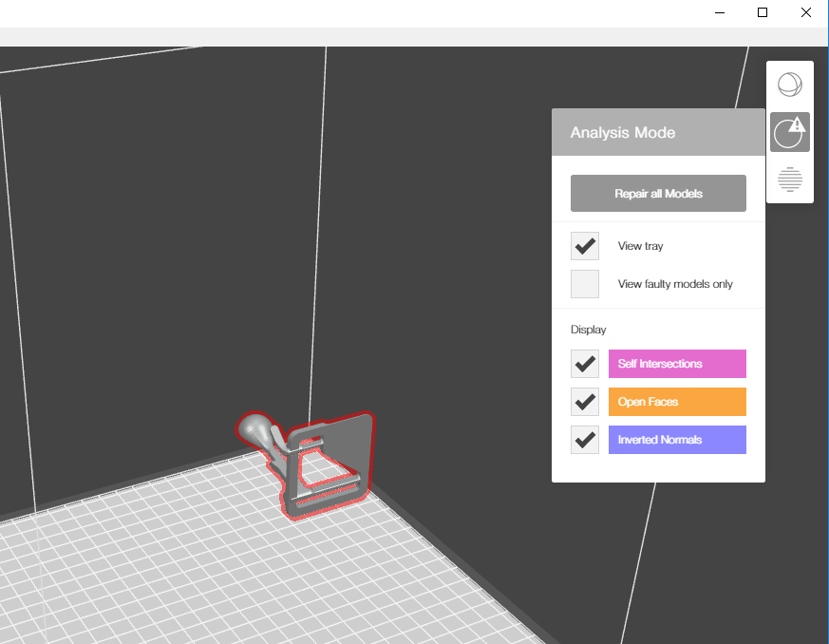Open the slice view striped sphere icon
Image resolution: width=829 pixels, height=644 pixels.
[789, 180]
